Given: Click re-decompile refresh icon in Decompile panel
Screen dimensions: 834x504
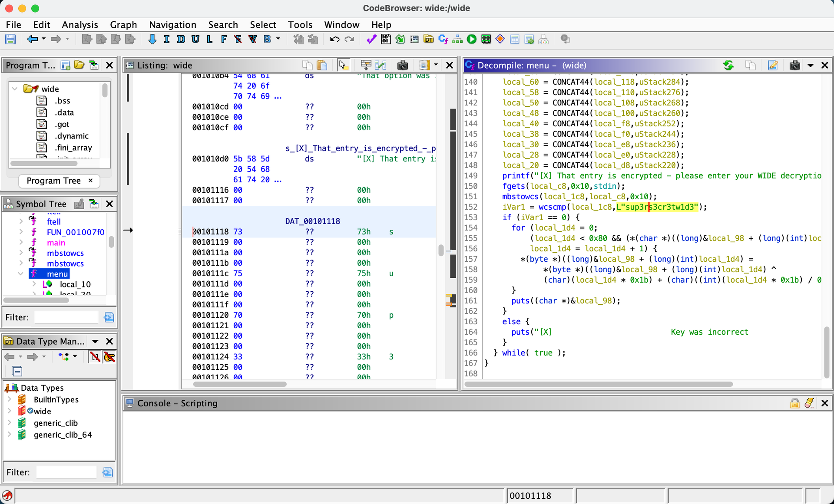Looking at the screenshot, I should click(728, 65).
